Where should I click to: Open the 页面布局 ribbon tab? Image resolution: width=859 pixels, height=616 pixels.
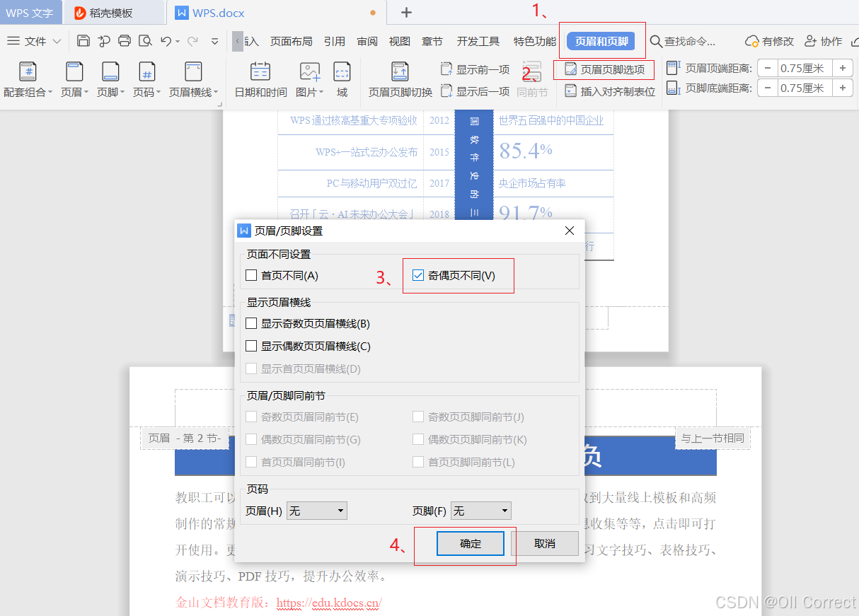click(292, 41)
